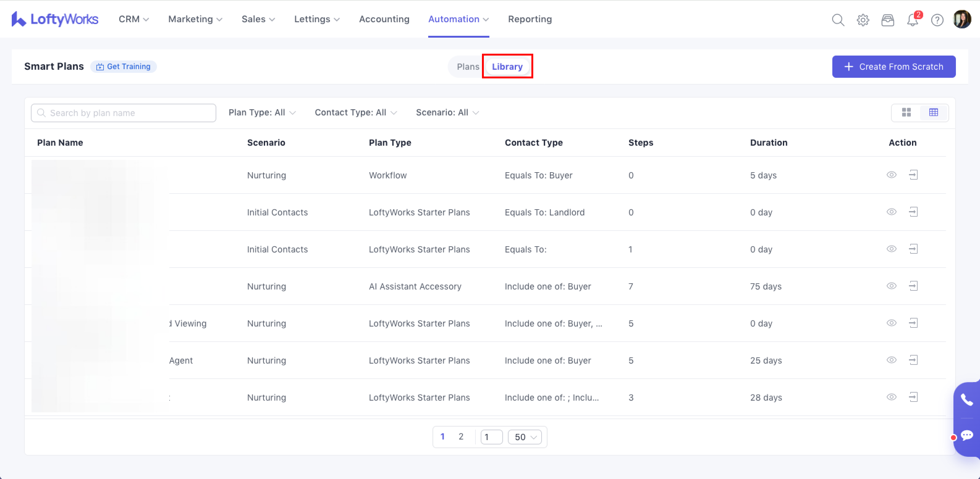Preview the 28 days plan with eye icon
The height and width of the screenshot is (479, 980).
[x=891, y=397]
